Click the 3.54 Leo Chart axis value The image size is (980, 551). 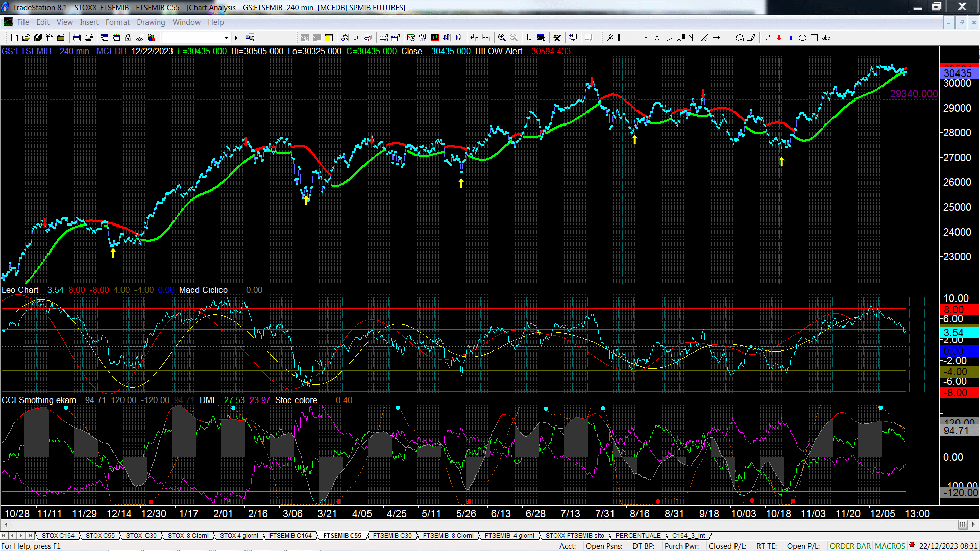(959, 333)
